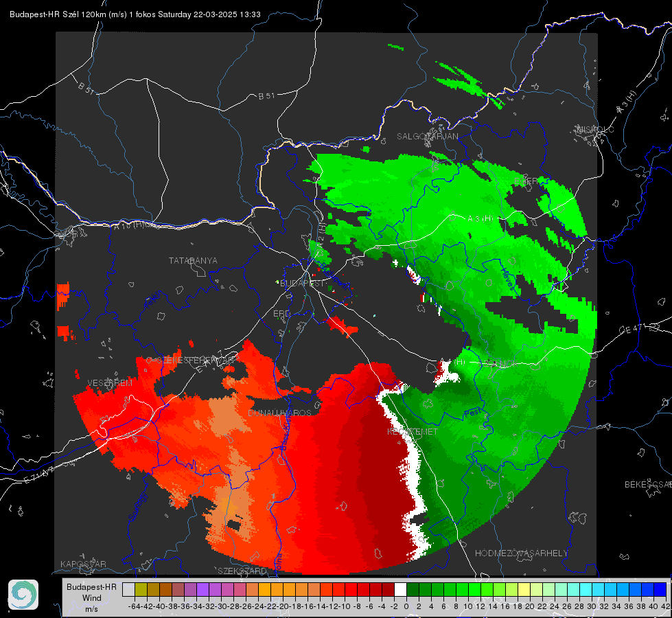
Task: Click the 20 legend value
Action: [x=530, y=606]
